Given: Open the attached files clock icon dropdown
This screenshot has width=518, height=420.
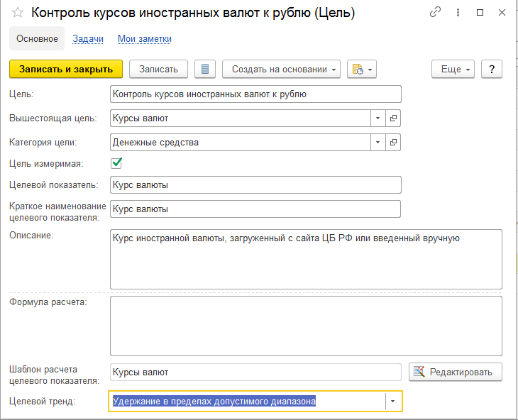Looking at the screenshot, I should (x=363, y=69).
